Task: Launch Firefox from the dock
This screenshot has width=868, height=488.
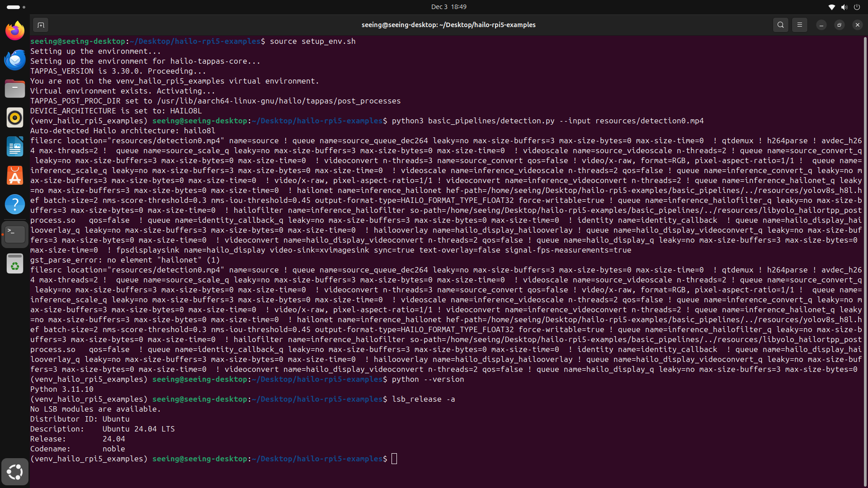Action: (x=15, y=31)
